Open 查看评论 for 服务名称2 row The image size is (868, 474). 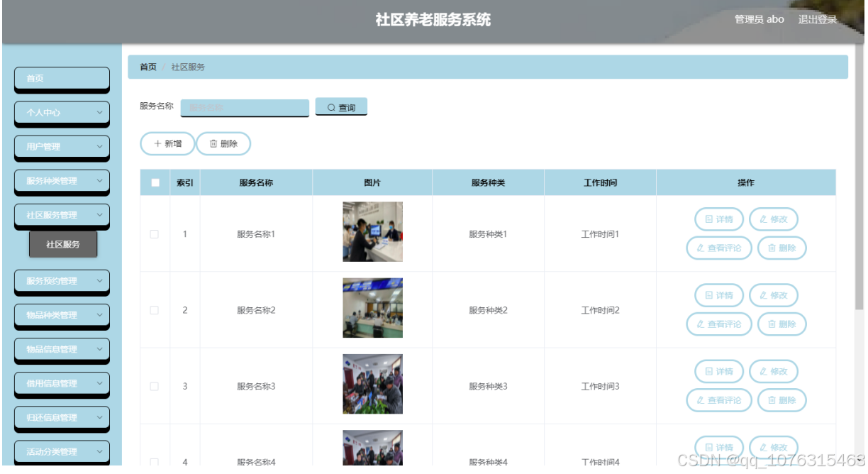[x=719, y=324]
